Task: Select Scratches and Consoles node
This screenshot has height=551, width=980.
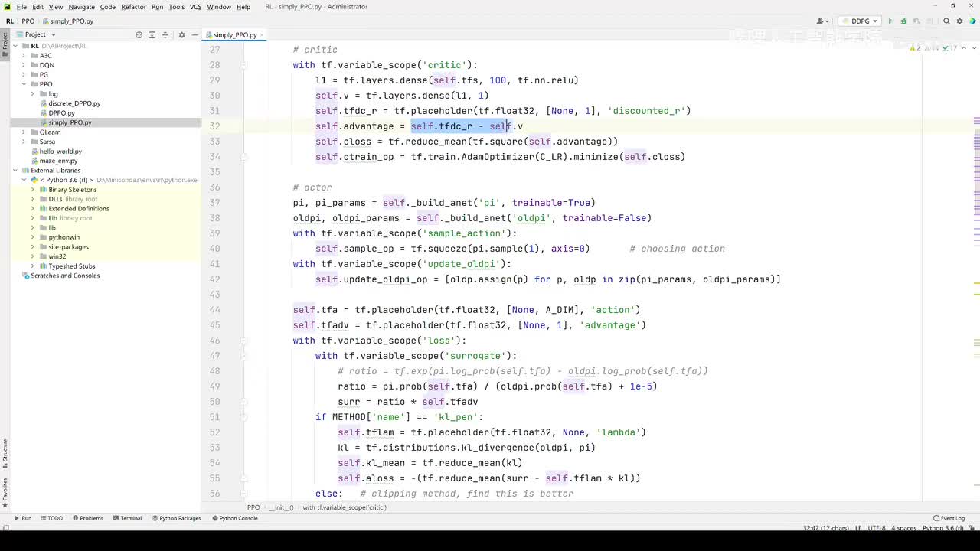Action: pos(65,275)
